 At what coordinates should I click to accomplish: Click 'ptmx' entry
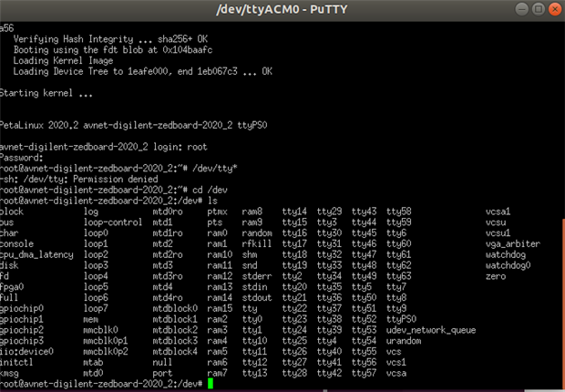tap(217, 211)
